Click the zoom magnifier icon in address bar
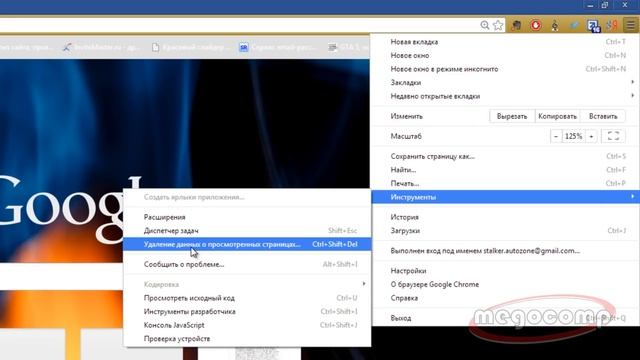The image size is (640, 360). (484, 25)
